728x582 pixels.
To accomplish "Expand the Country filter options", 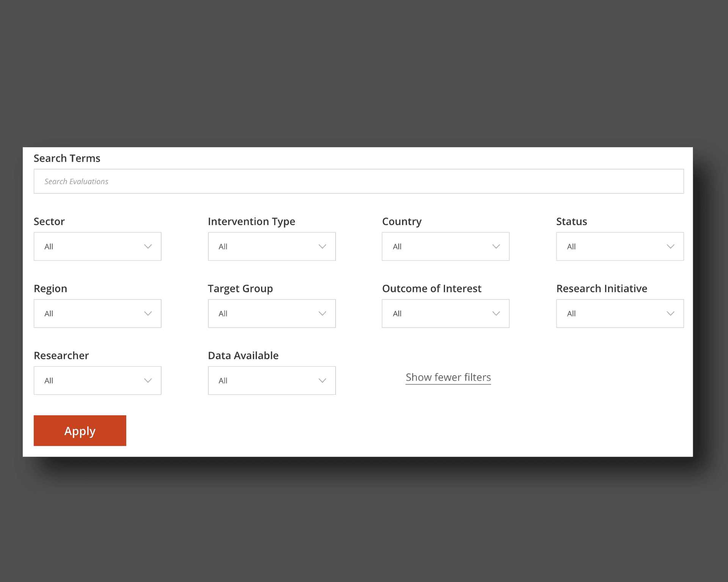I will [445, 246].
